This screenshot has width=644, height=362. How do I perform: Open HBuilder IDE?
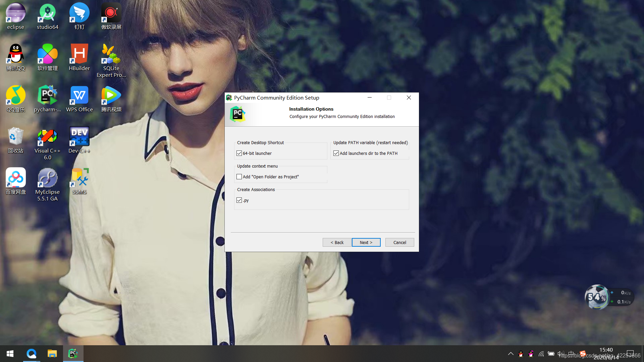[79, 57]
